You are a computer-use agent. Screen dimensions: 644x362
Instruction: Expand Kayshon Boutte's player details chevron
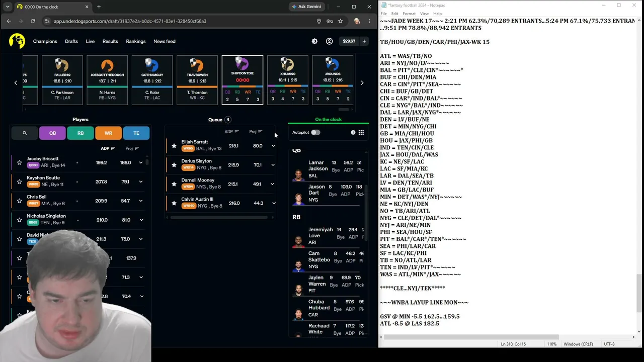pyautogui.click(x=141, y=182)
